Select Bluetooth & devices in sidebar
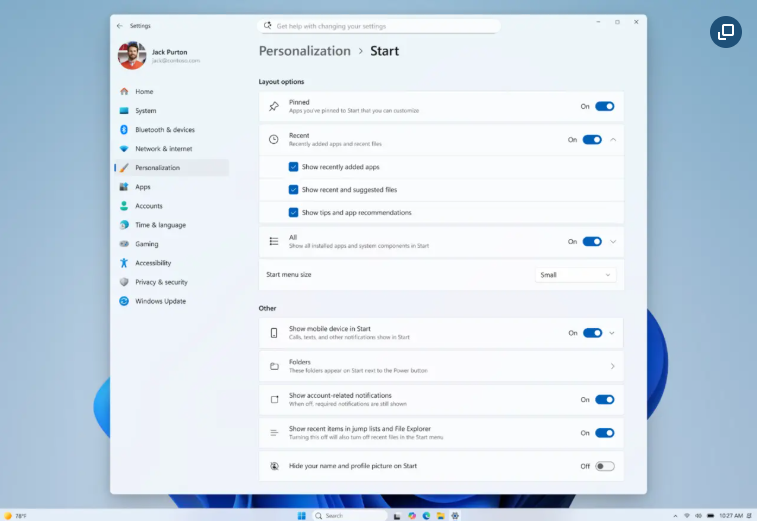757x521 pixels. click(171, 129)
